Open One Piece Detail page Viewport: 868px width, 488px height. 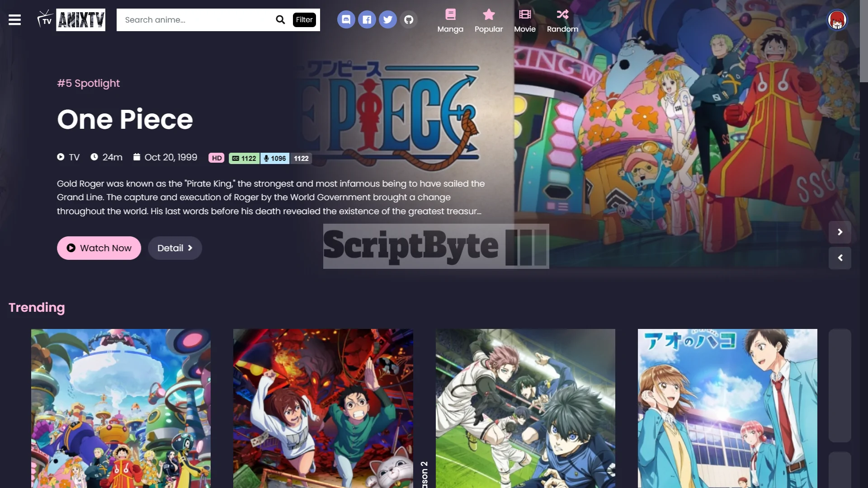(175, 248)
